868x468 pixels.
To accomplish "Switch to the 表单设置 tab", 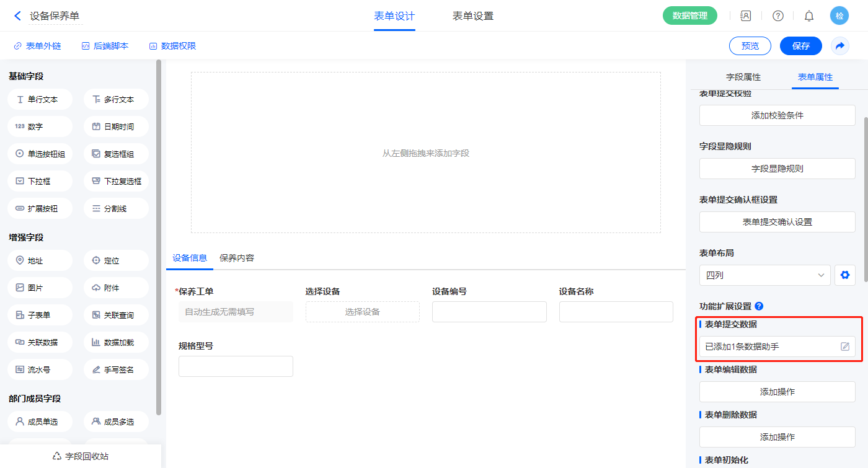I will click(x=473, y=16).
